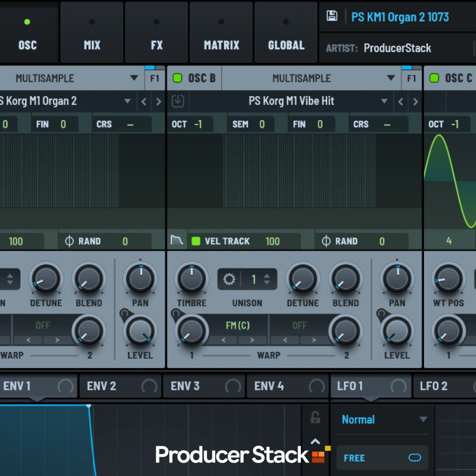Click OSC A level modulation indicator
The width and height of the screenshot is (476, 476).
[124, 314]
